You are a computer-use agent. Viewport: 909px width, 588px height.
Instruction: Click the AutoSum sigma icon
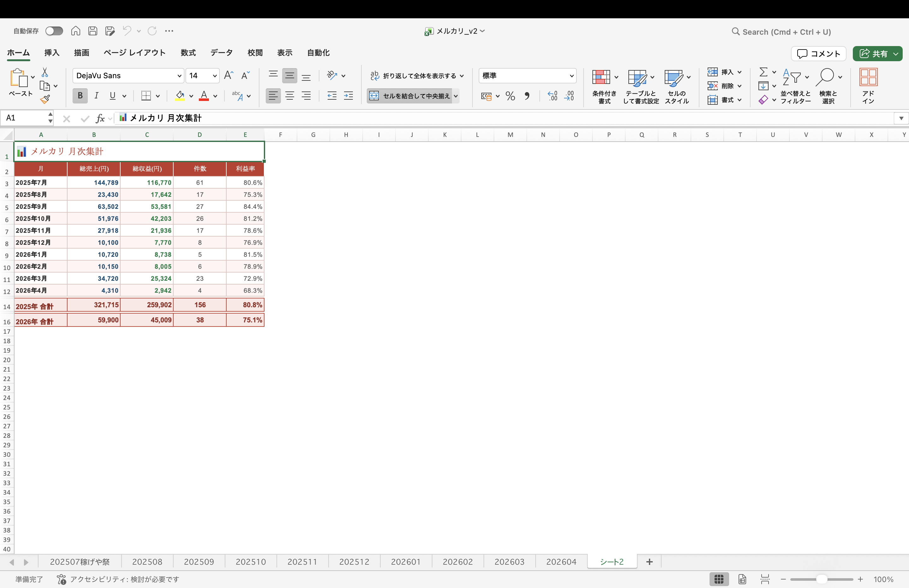point(763,72)
